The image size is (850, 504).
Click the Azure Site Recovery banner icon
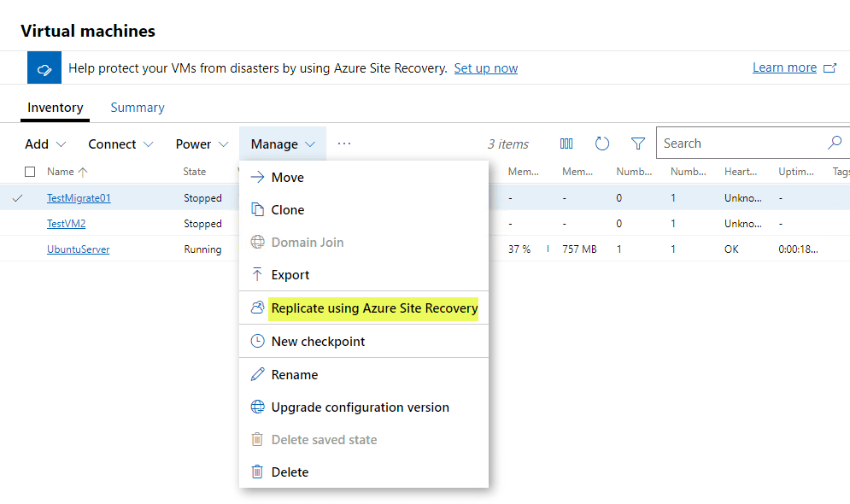pos(44,67)
